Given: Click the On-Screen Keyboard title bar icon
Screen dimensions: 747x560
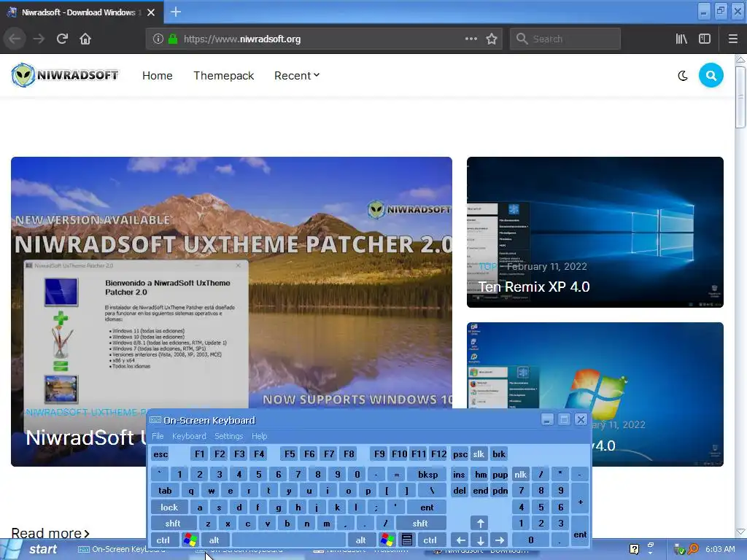Looking at the screenshot, I should [x=155, y=420].
